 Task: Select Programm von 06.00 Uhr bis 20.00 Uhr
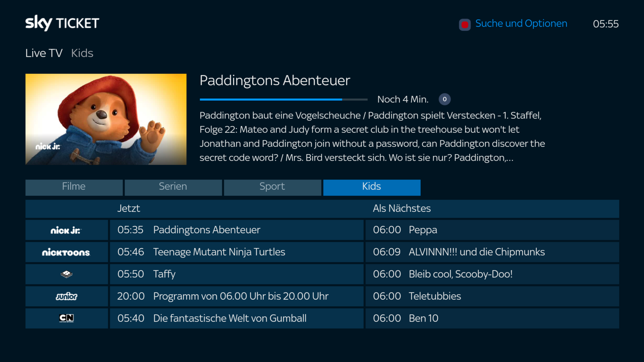237,296
